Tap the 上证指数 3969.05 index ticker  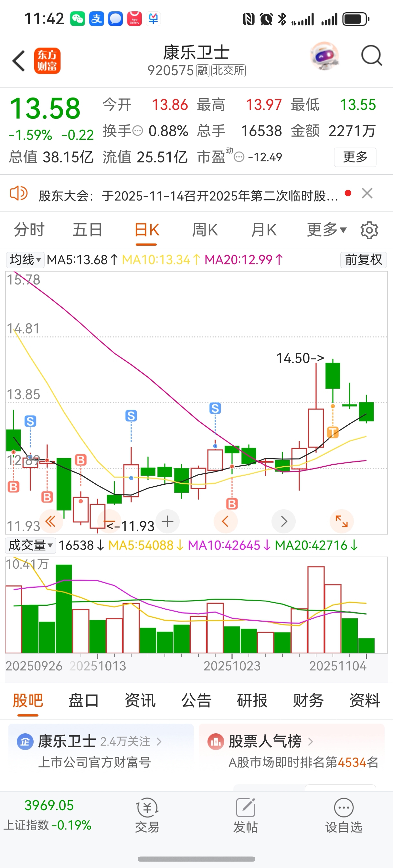pos(48,815)
